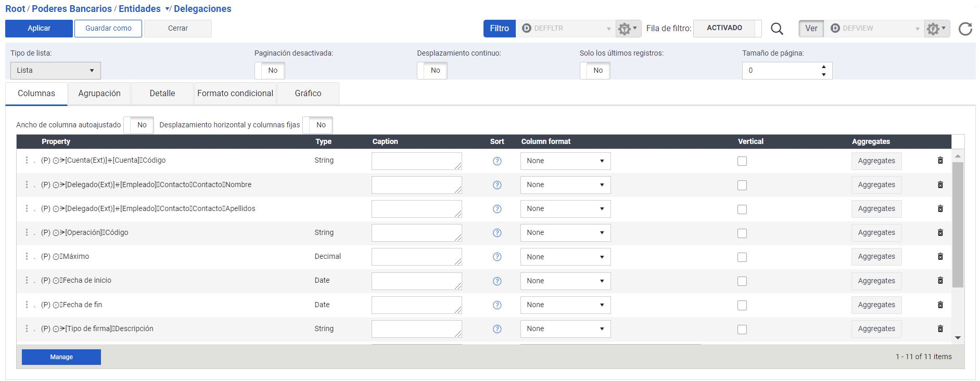Screen dimensions: 980x381
Task: Click sort help icon for Fecha de inicio
Action: [497, 281]
